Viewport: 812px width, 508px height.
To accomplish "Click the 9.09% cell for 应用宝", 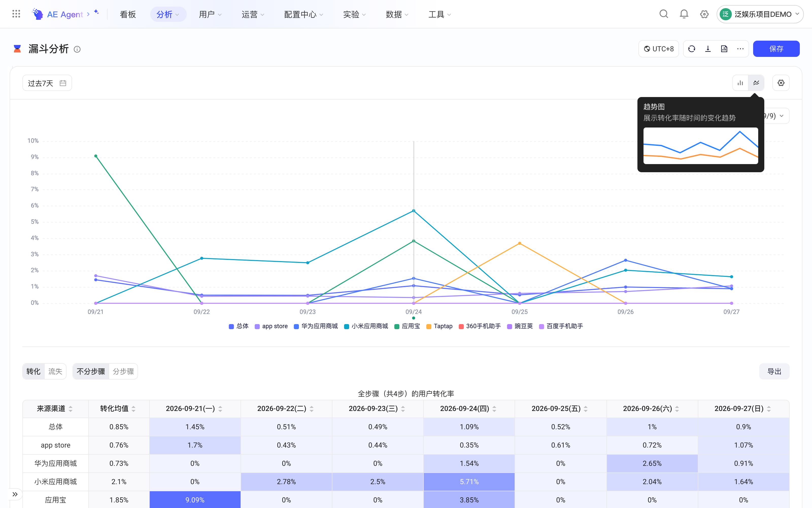I will tap(195, 499).
